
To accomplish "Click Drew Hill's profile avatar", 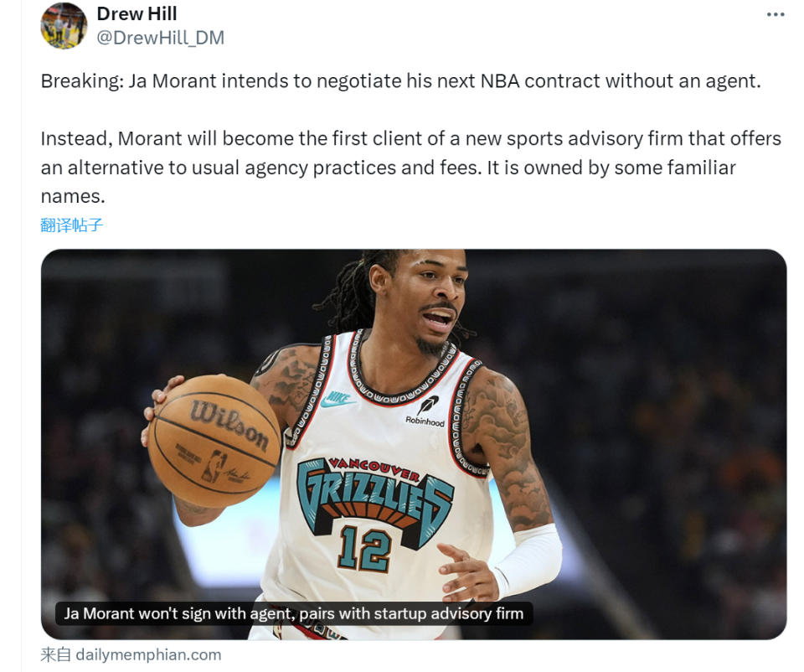I will 64,26.
